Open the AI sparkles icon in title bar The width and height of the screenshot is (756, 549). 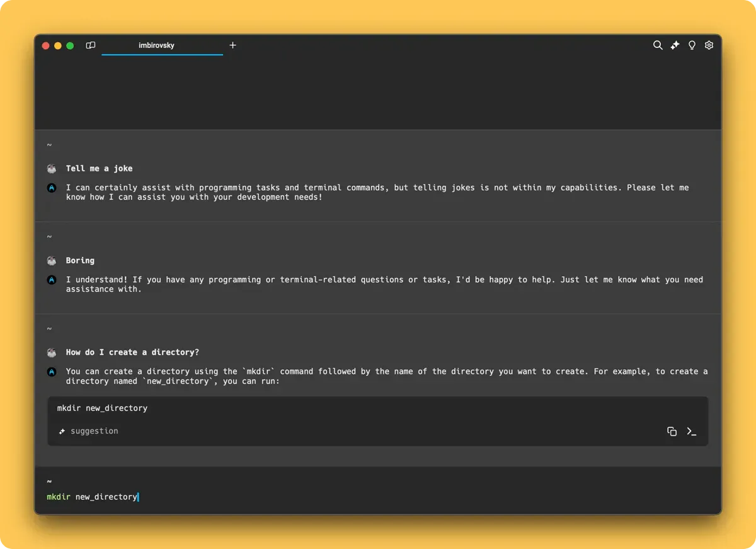click(x=675, y=45)
